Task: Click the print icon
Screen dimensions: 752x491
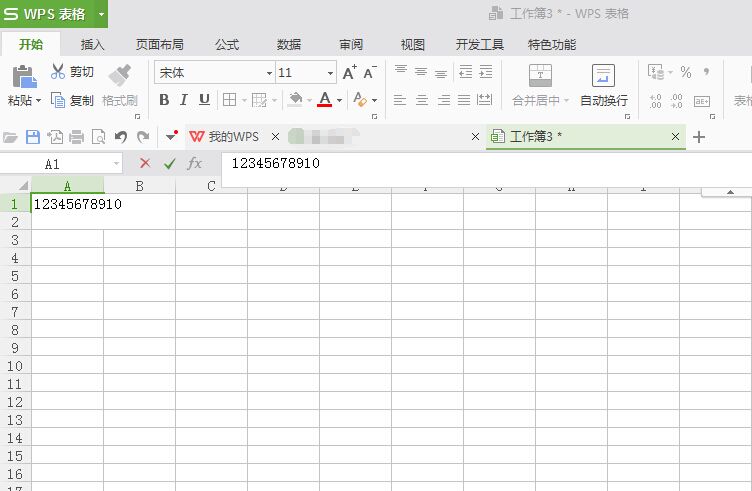Action: tap(76, 137)
